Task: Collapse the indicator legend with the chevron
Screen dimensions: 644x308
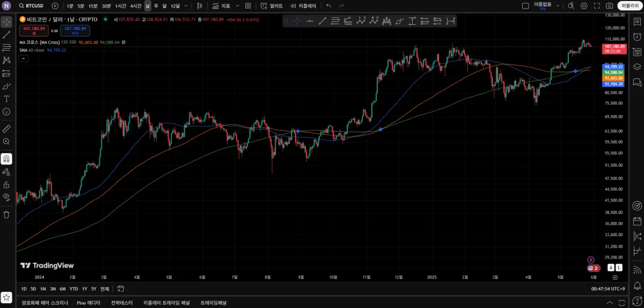Action: [24, 59]
